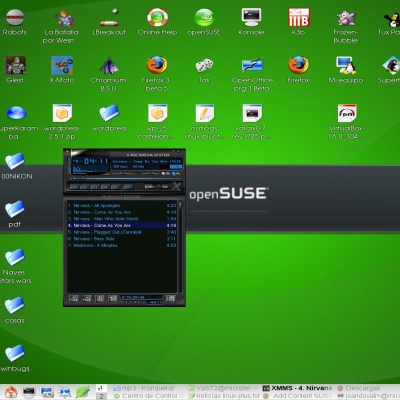400x400 pixels.
Task: Click the XMMS song position seek bar
Action: 125,178
